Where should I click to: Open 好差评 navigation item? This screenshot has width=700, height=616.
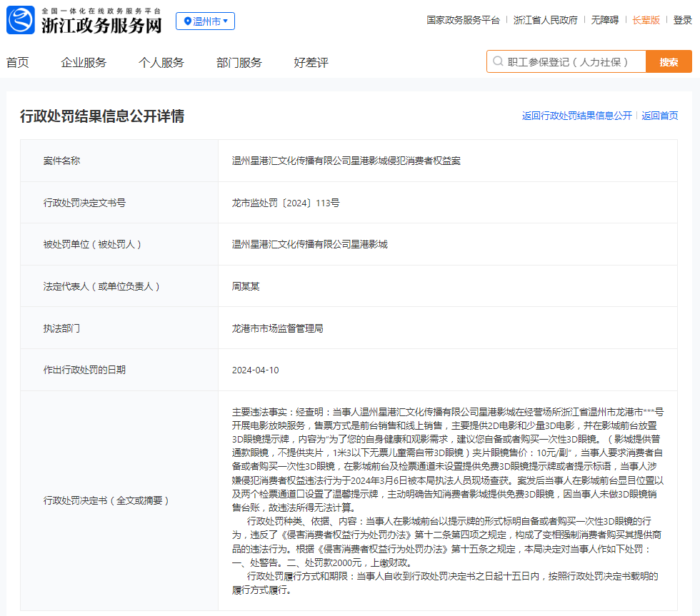pyautogui.click(x=311, y=62)
